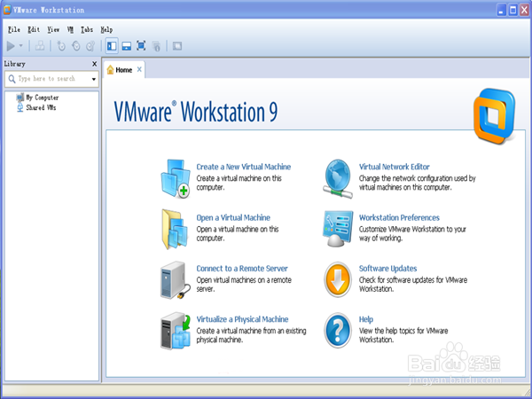Click the console view toolbar icon
Image resolution: width=532 pixels, height=399 pixels.
click(x=177, y=46)
